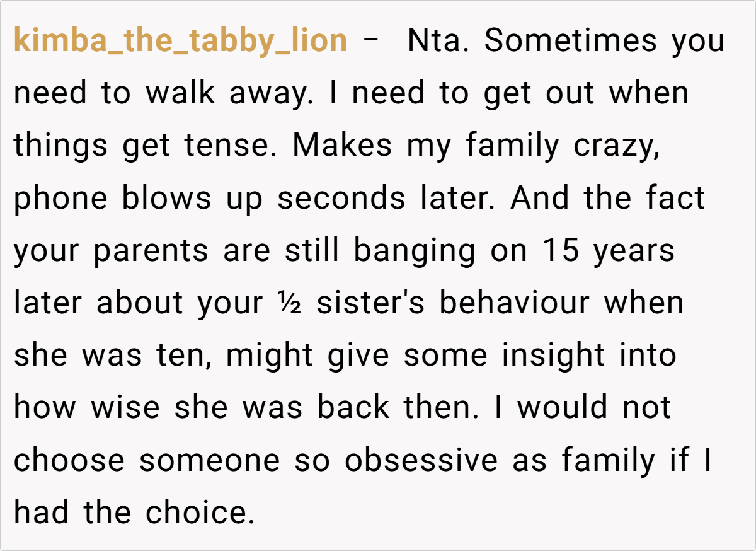Click the number "15" in the comment
This screenshot has width=756, height=551.
coord(561,251)
